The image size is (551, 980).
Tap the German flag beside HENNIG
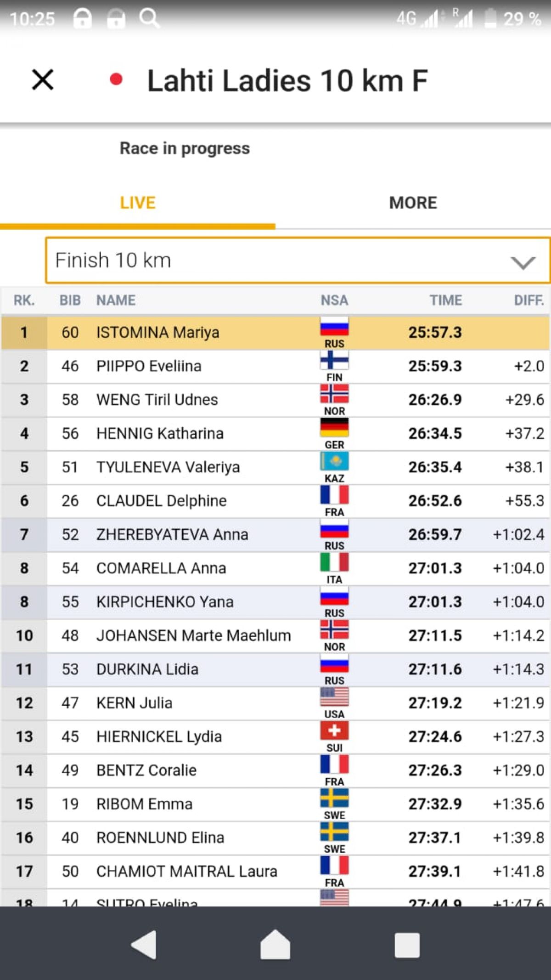[x=334, y=428]
